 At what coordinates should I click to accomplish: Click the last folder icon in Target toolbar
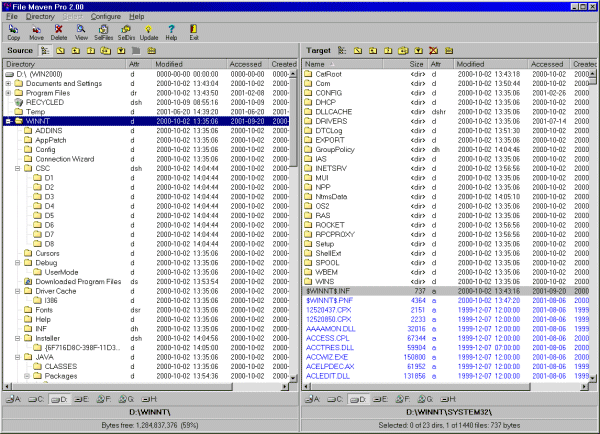[x=449, y=51]
